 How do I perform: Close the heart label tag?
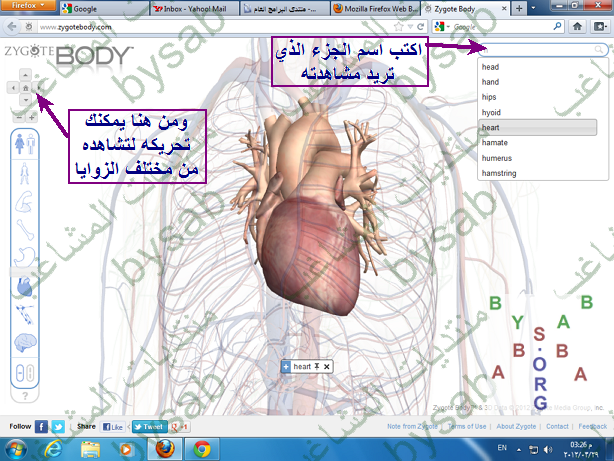pos(326,367)
